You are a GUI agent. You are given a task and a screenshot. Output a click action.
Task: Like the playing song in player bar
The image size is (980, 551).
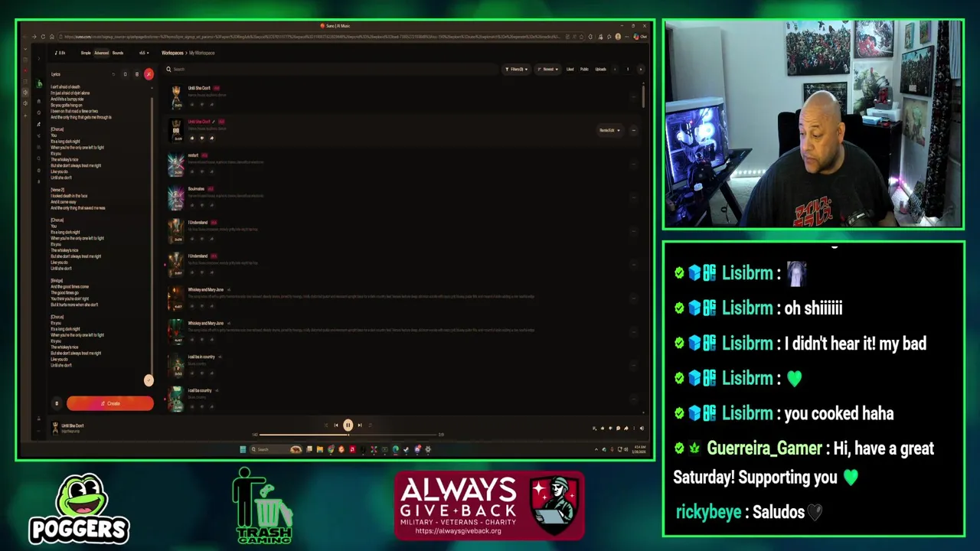602,429
